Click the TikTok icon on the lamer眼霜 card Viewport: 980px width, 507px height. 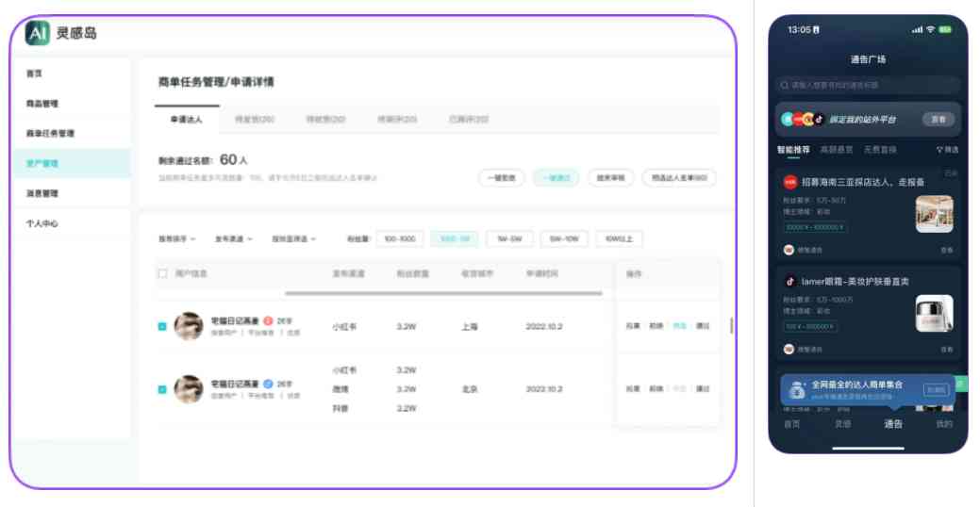click(790, 282)
